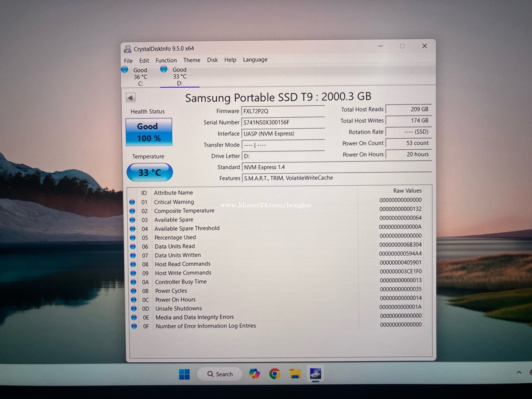Click the Copilot icon in the taskbar

pyautogui.click(x=254, y=374)
